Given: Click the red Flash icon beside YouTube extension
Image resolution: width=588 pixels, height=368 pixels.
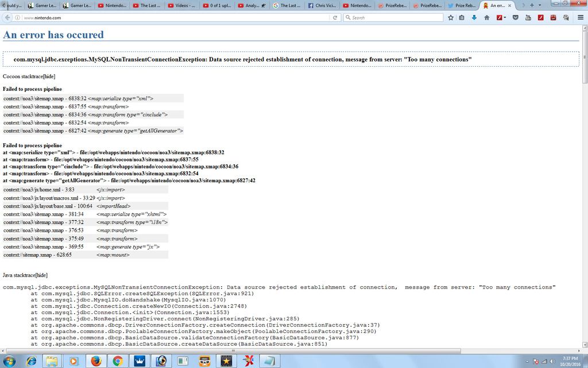Looking at the screenshot, I should (541, 18).
